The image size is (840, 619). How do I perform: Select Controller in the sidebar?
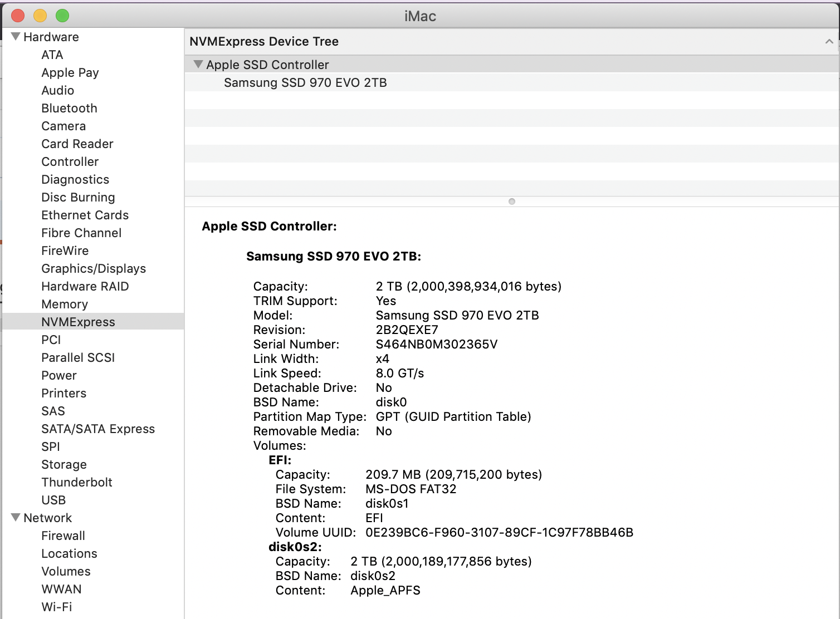[x=70, y=161]
